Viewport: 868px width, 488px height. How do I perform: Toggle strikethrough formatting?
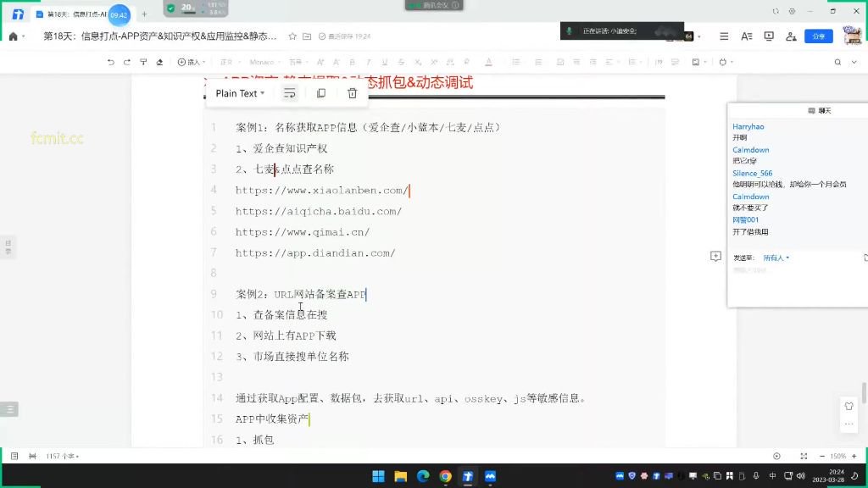tap(401, 62)
